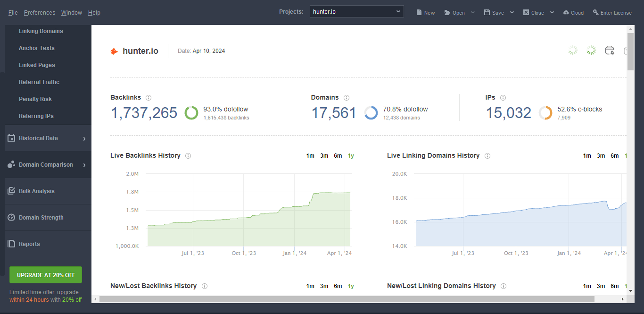Show info for New/Lost Backlinks History
Screen dimensions: 644x314
[x=205, y=286]
